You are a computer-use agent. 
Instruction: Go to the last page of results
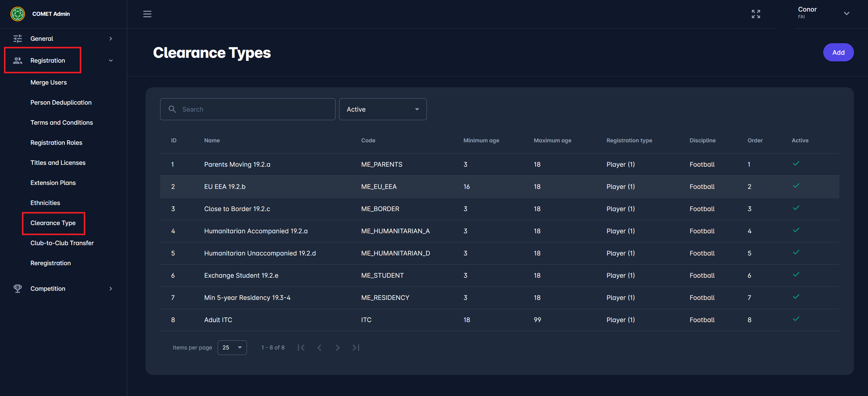(x=356, y=348)
